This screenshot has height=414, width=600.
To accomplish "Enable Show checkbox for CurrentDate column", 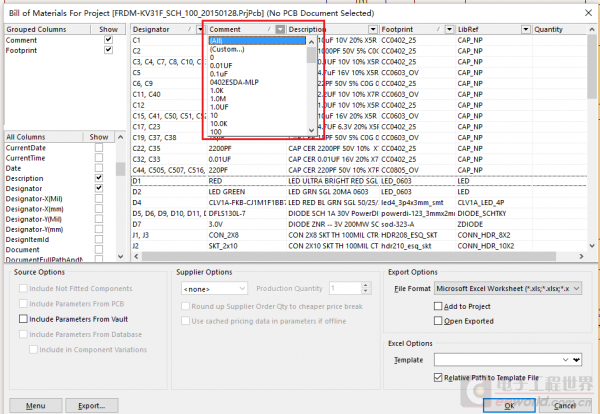I will [99, 147].
